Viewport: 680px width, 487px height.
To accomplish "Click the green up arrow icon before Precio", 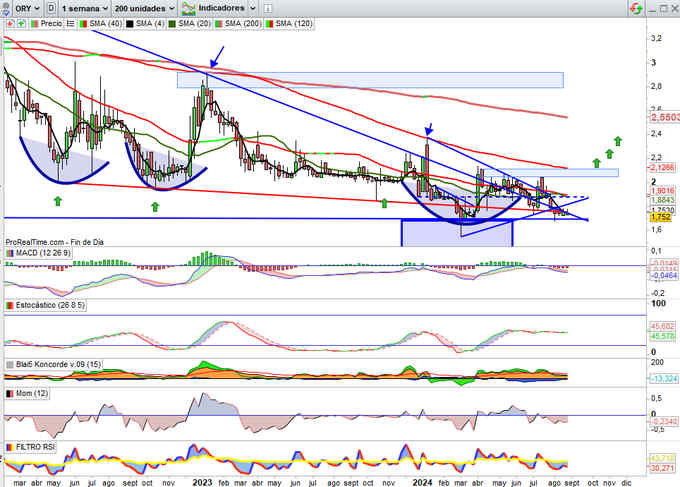I will (x=20, y=23).
